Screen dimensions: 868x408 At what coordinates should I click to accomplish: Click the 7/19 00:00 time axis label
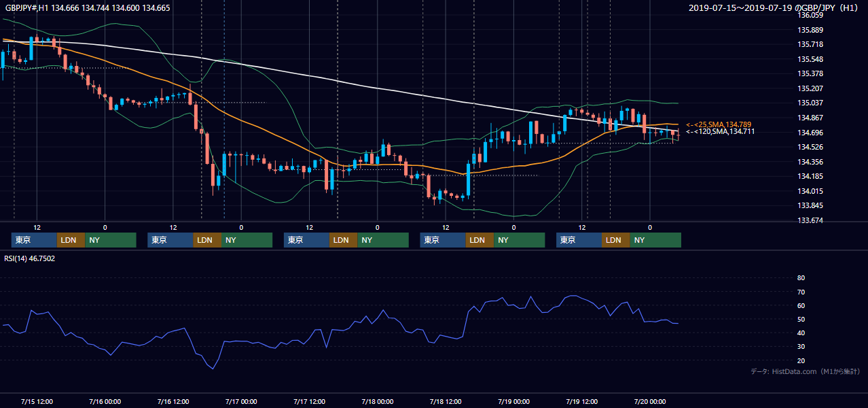coord(514,401)
